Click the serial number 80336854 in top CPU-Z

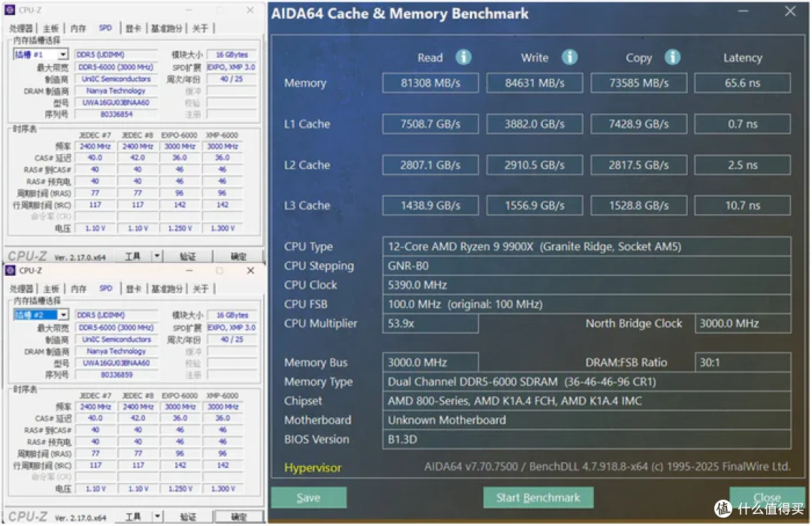click(117, 114)
